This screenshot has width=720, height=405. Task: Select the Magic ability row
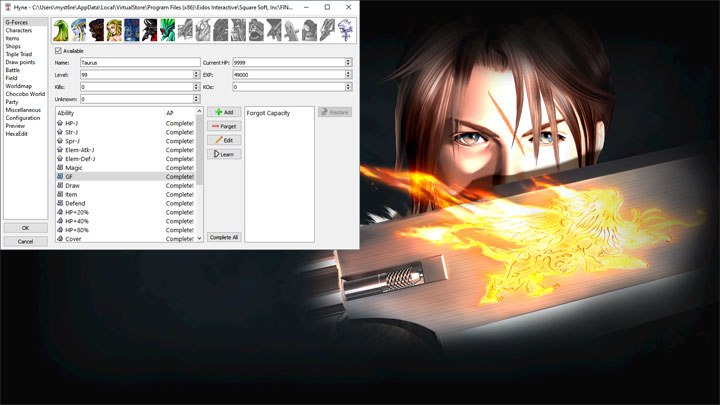(125, 168)
